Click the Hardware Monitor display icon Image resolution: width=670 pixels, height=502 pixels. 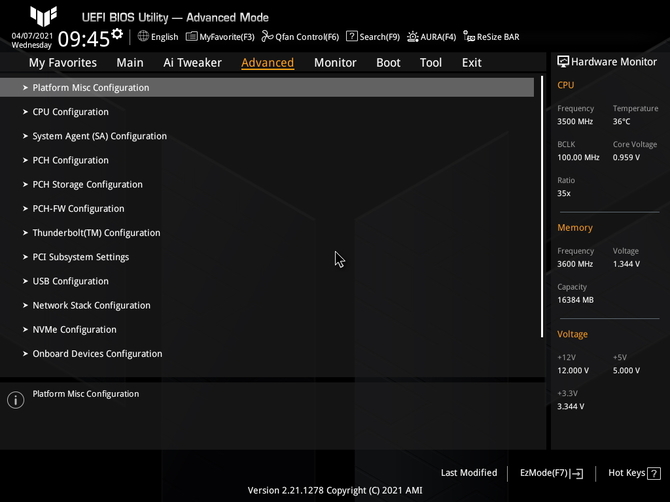click(x=563, y=62)
